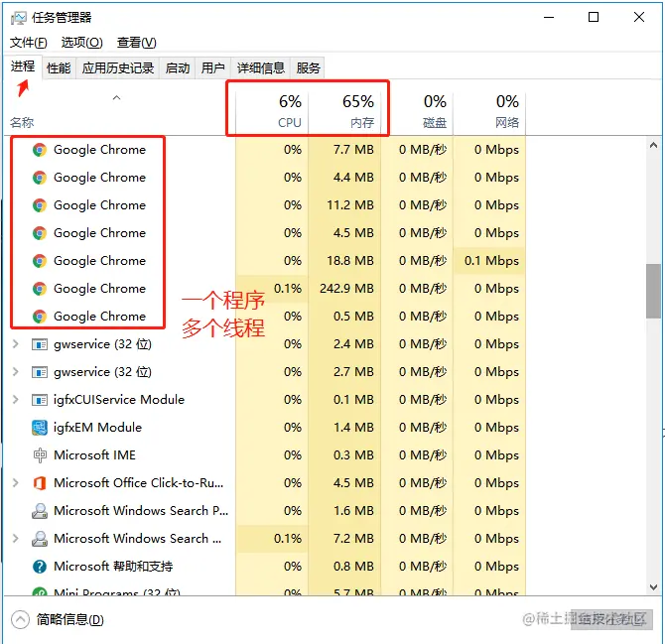Viewport: 665px width, 644px height.
Task: Click the igfxCUIService Module icon
Action: click(x=40, y=400)
